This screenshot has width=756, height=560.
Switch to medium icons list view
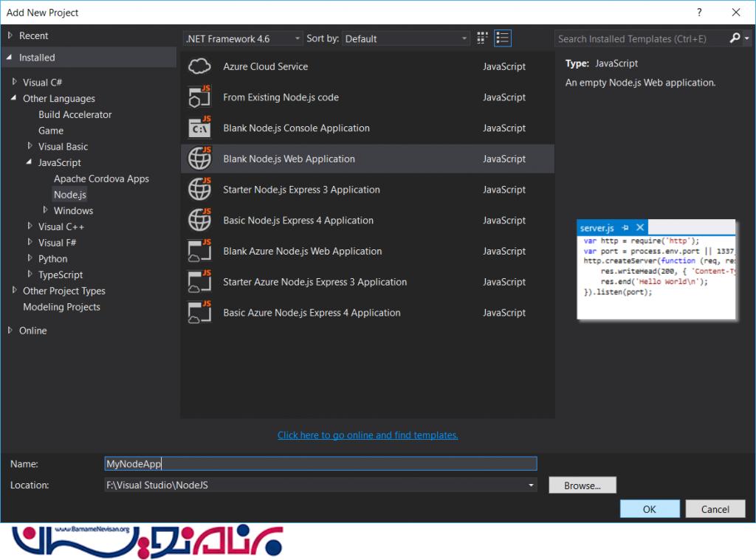tap(502, 38)
